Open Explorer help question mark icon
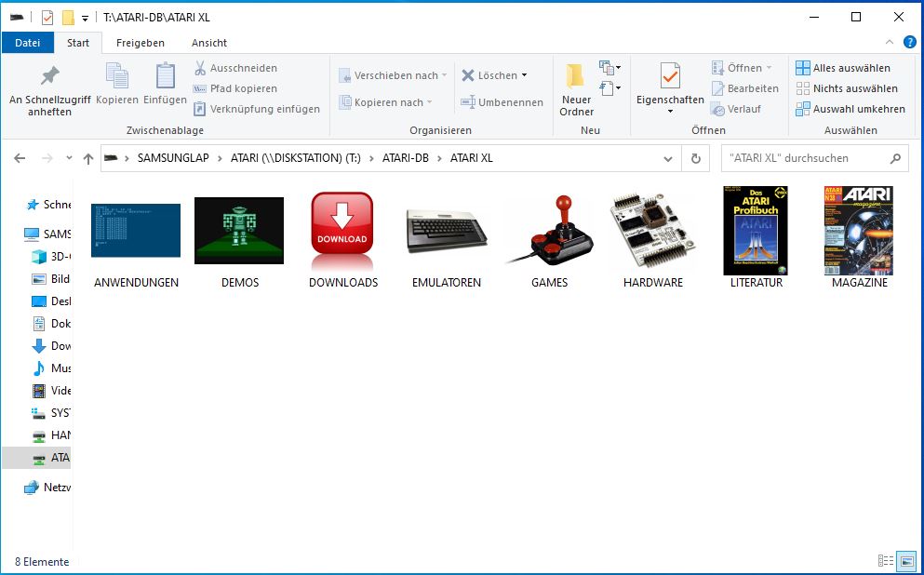 pyautogui.click(x=910, y=42)
